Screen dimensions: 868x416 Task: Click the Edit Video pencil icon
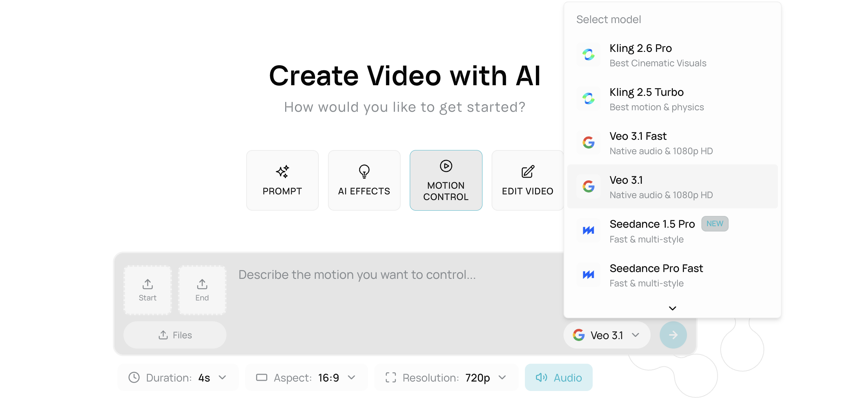click(528, 172)
